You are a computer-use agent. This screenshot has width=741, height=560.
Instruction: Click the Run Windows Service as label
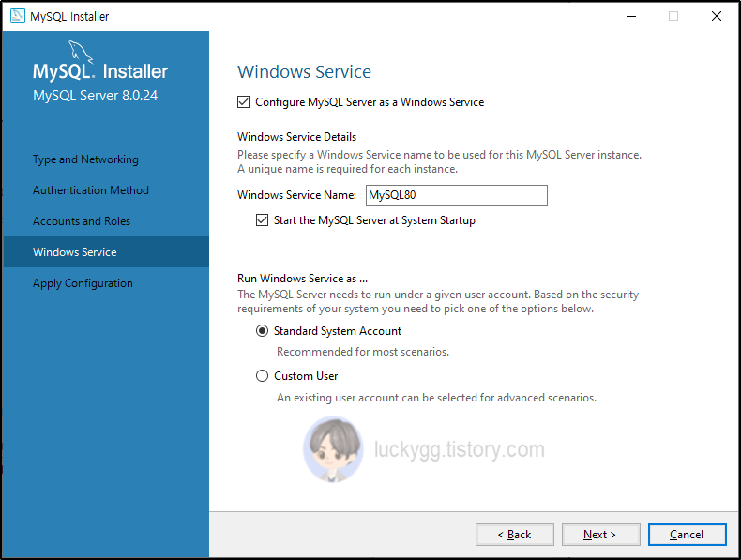(x=302, y=279)
